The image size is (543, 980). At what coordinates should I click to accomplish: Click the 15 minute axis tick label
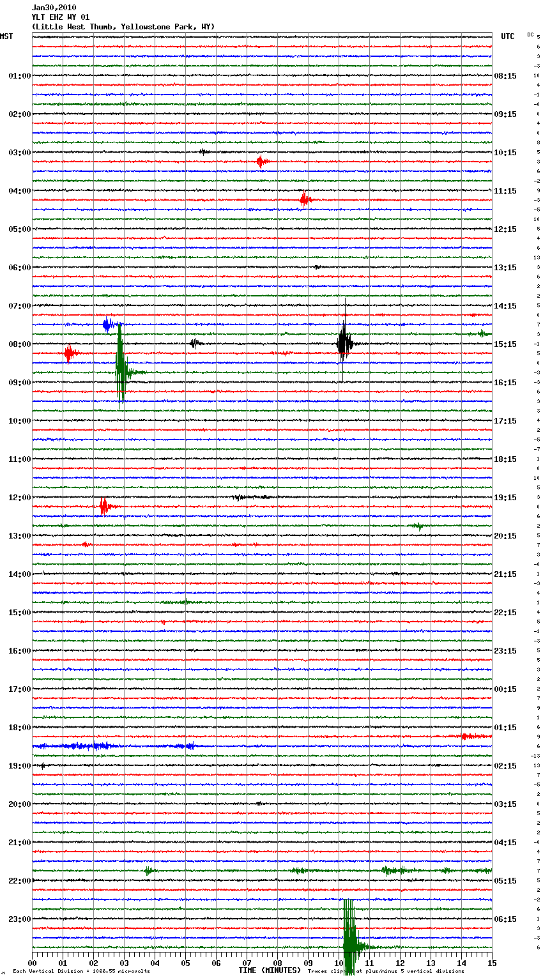coord(492,963)
